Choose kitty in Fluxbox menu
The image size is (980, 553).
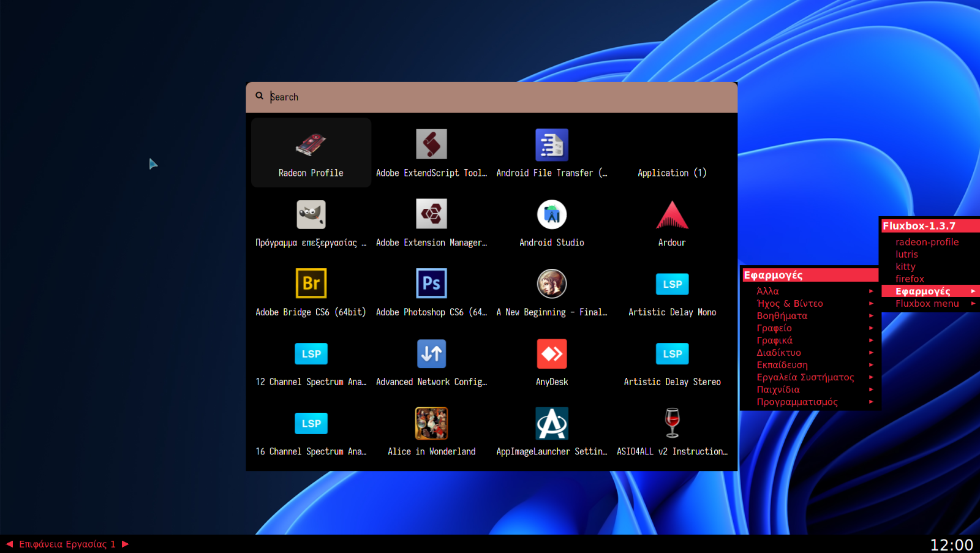coord(930,266)
